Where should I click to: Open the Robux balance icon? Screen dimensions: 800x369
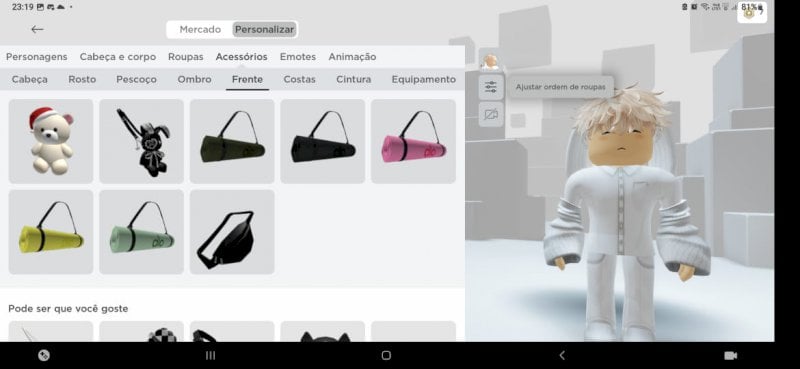(752, 13)
